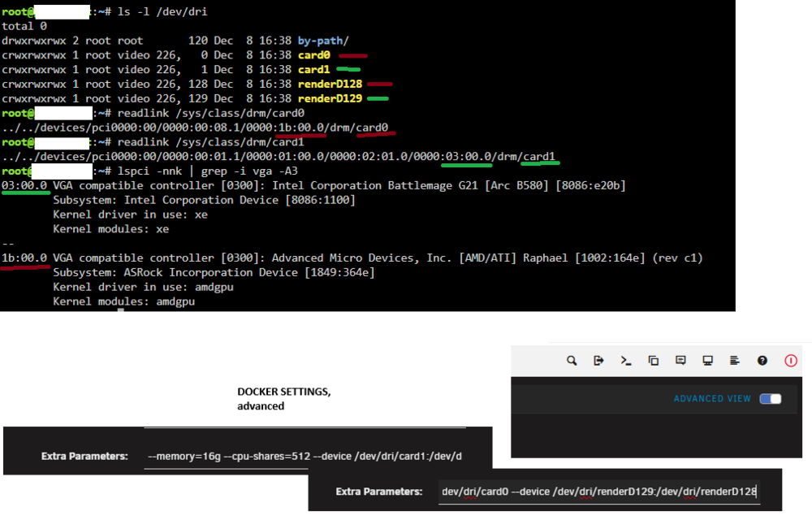
Task: Click renderD128 in the directory listing
Action: click(330, 84)
